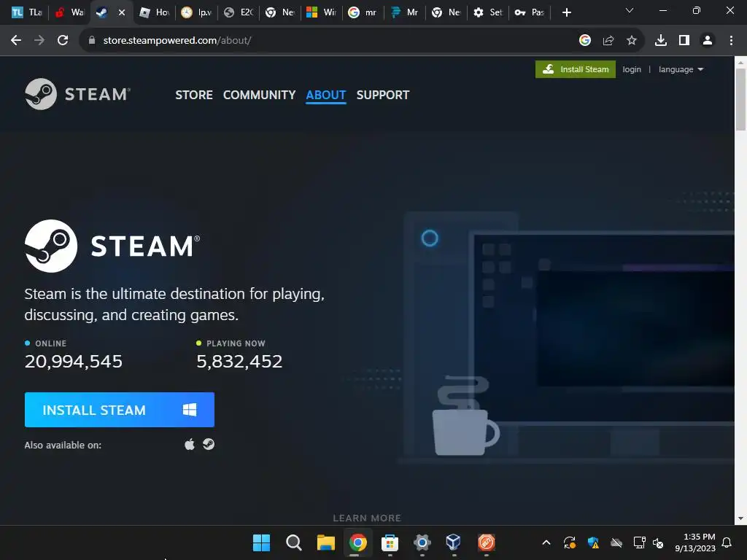Reload the page with the refresh icon
Screen dimensions: 747x560
pyautogui.click(x=63, y=41)
